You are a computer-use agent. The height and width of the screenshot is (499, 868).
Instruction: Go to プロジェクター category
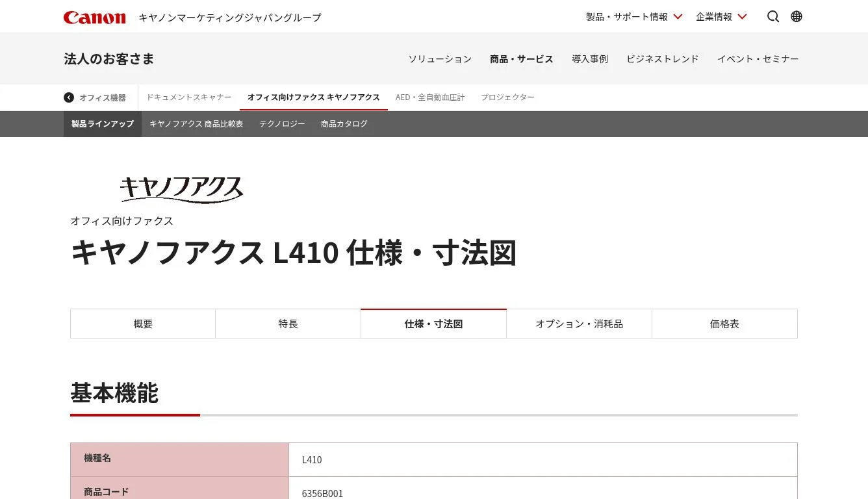[x=508, y=97]
